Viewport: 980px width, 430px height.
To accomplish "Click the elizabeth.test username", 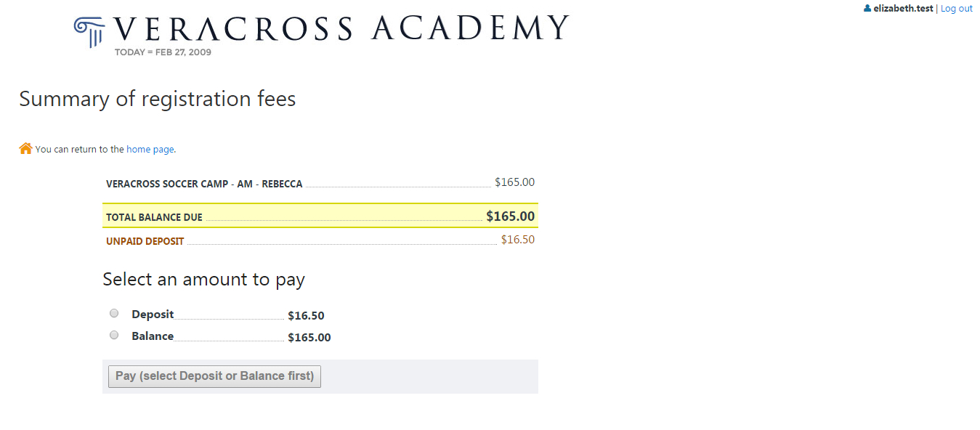I will pos(903,9).
